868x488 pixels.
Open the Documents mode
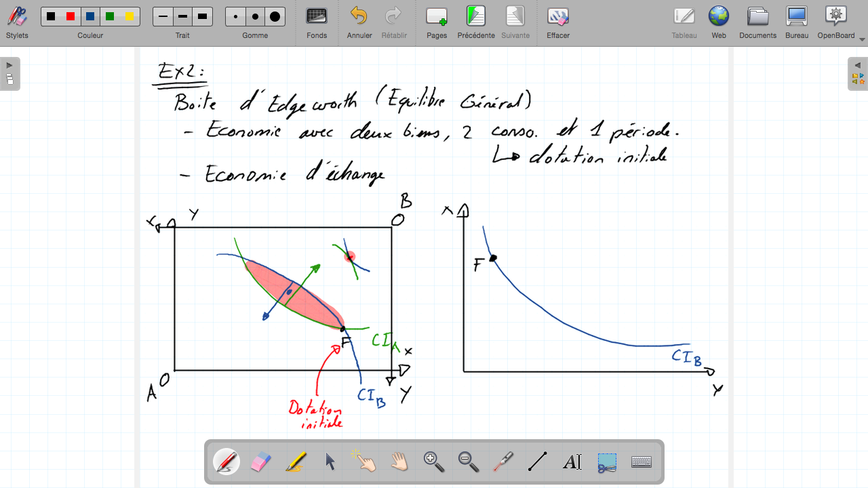757,23
